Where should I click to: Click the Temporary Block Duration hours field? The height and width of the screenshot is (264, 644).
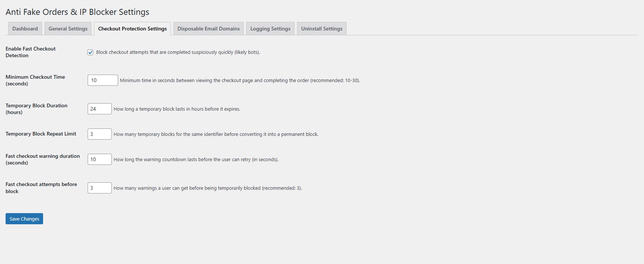pos(100,109)
